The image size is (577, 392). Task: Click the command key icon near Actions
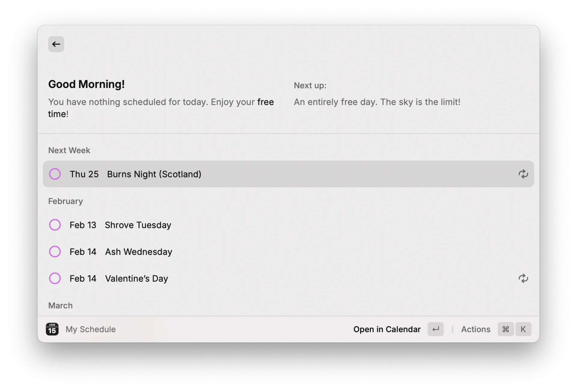pos(505,329)
